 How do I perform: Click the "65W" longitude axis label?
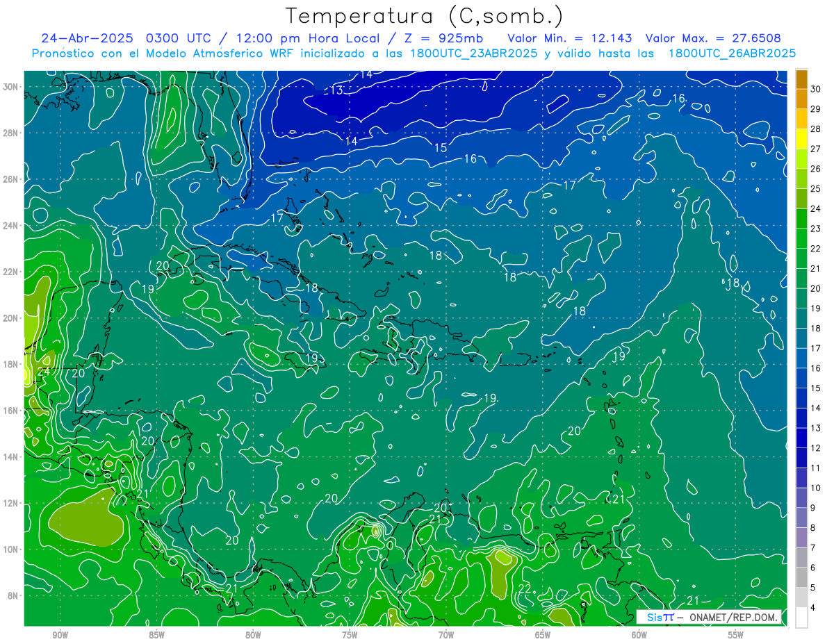543,635
